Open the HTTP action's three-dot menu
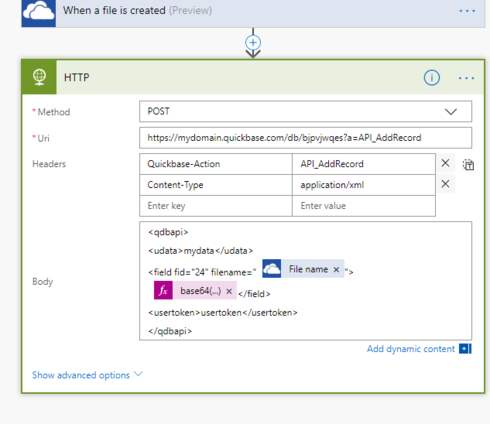Image resolution: width=490 pixels, height=424 pixels. point(466,78)
